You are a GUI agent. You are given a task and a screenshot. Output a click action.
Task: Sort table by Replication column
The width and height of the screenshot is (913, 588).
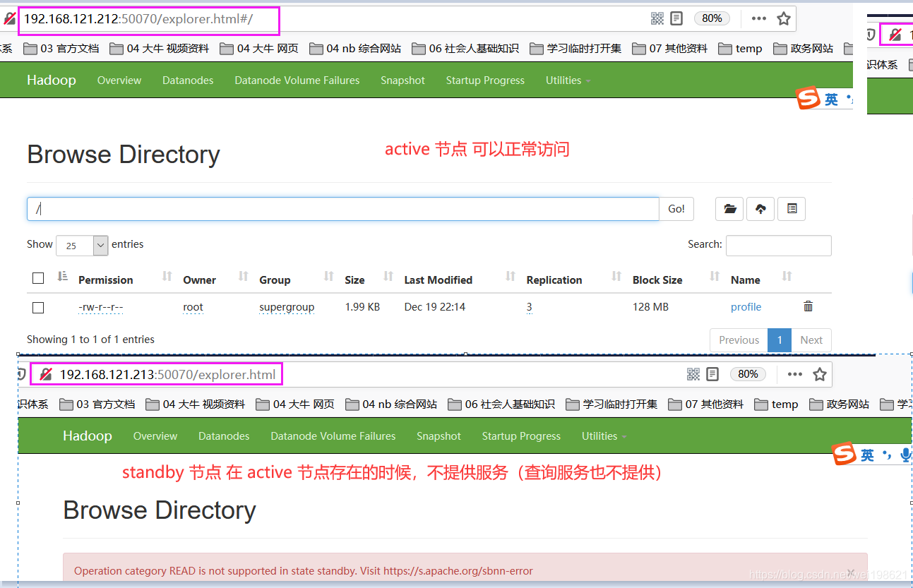[554, 280]
